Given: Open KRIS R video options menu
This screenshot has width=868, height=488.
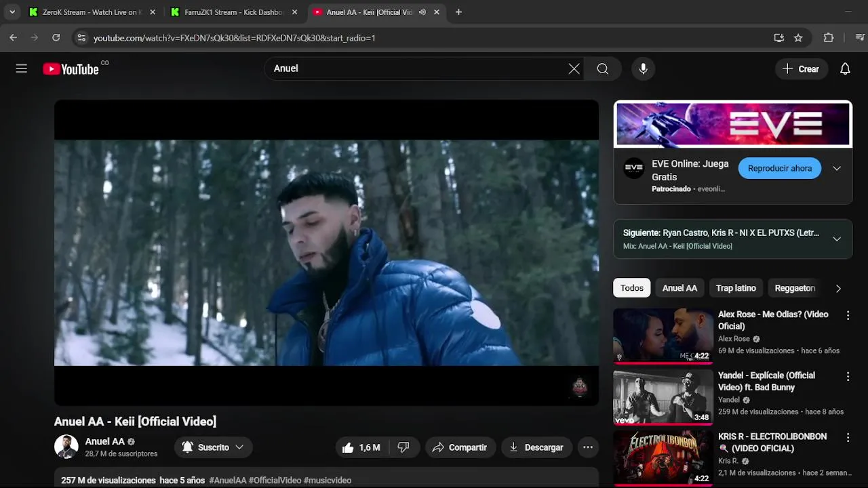Looking at the screenshot, I should click(848, 437).
